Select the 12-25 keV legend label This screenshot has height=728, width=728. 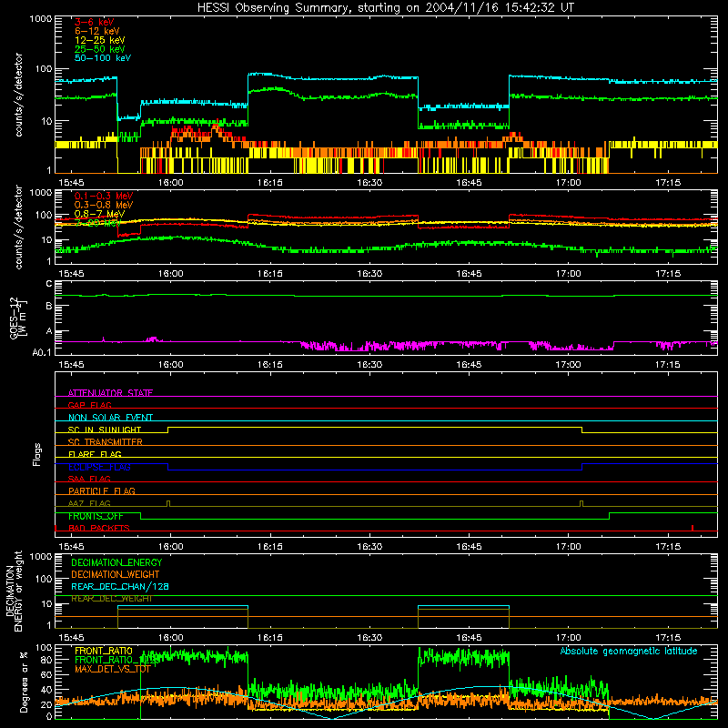tap(99, 40)
